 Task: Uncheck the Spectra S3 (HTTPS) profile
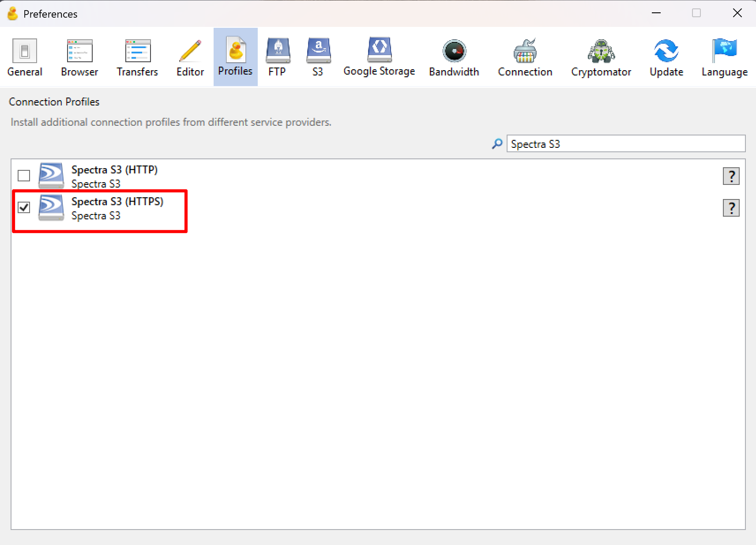tap(24, 207)
